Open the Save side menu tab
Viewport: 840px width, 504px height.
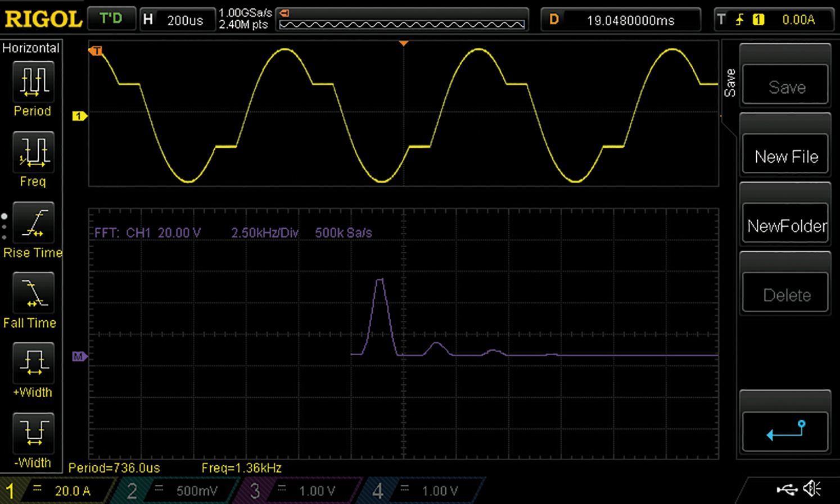[x=729, y=83]
